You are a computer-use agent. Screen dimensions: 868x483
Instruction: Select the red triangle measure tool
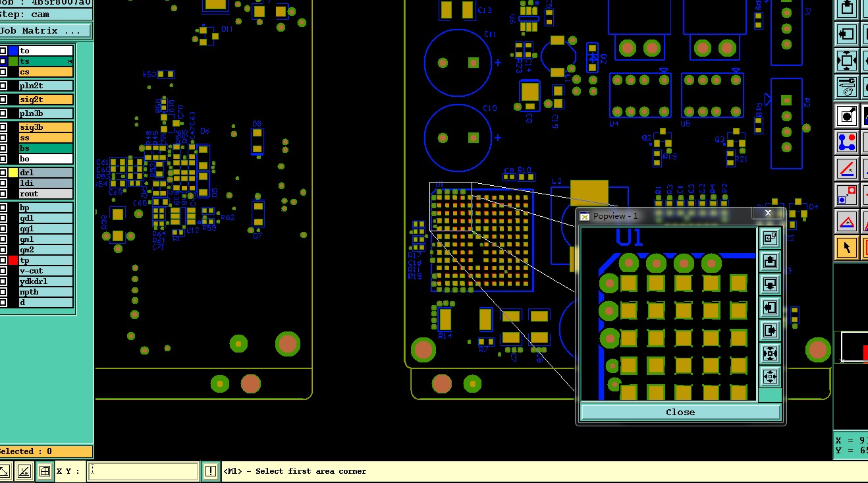[847, 221]
